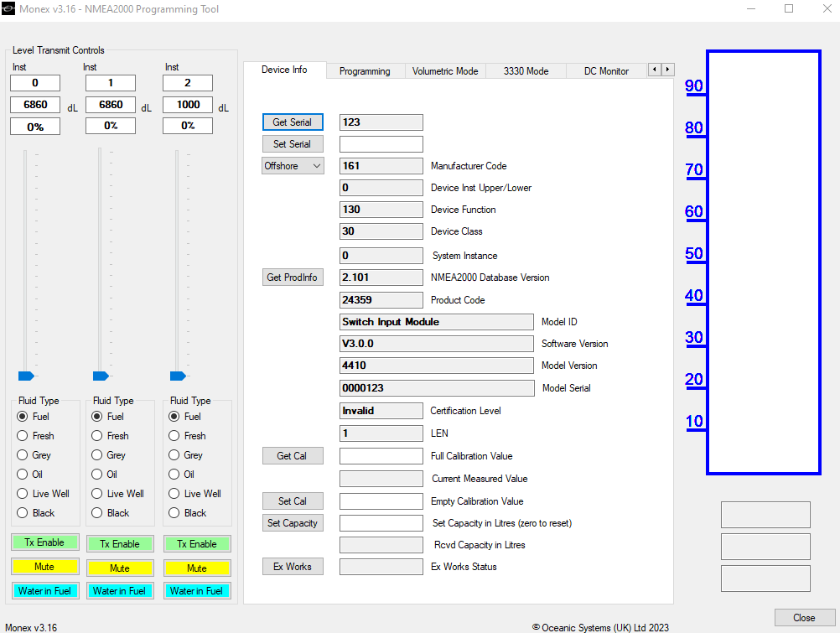Select Grey fluid type for instance 0
This screenshot has height=633, width=840.
34,455
